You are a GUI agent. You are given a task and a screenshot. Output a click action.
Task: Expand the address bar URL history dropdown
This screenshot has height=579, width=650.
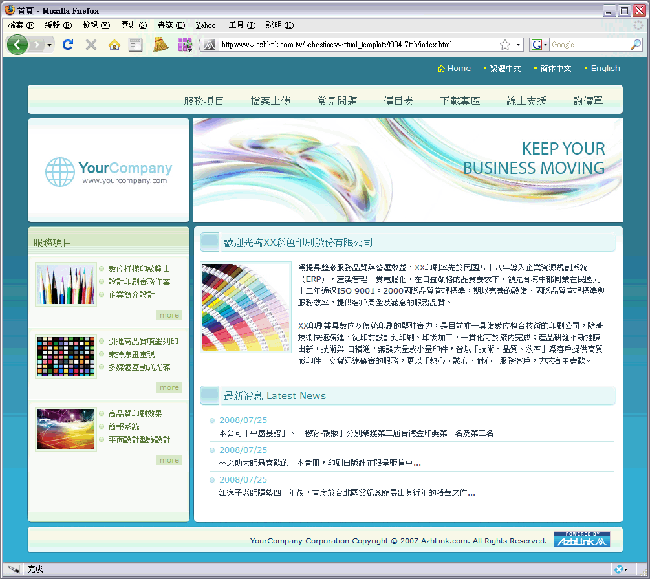[x=518, y=45]
